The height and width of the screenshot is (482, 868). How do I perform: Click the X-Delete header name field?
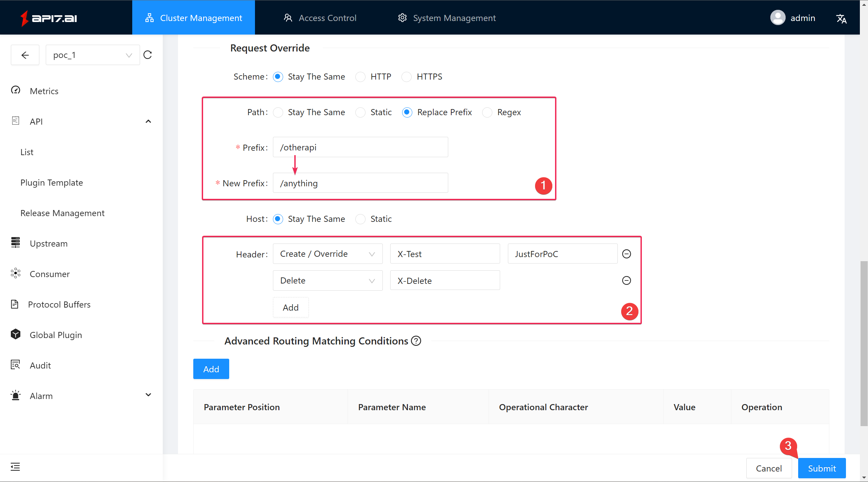coord(445,280)
